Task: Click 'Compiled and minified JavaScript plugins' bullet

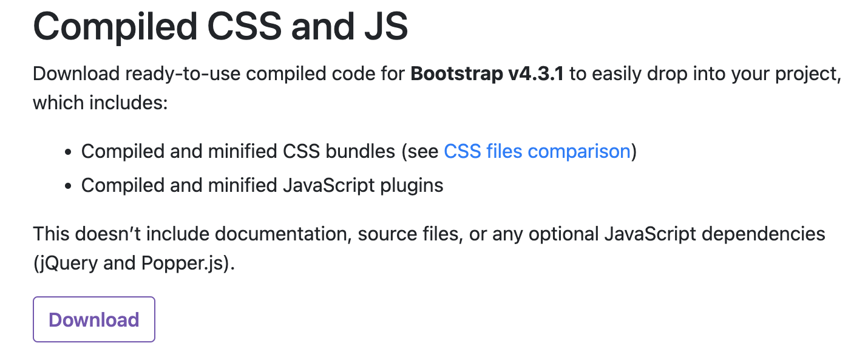Action: [262, 185]
